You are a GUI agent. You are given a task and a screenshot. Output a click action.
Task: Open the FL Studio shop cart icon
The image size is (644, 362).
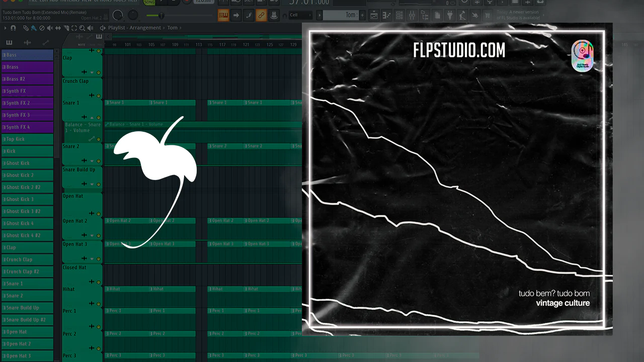487,16
